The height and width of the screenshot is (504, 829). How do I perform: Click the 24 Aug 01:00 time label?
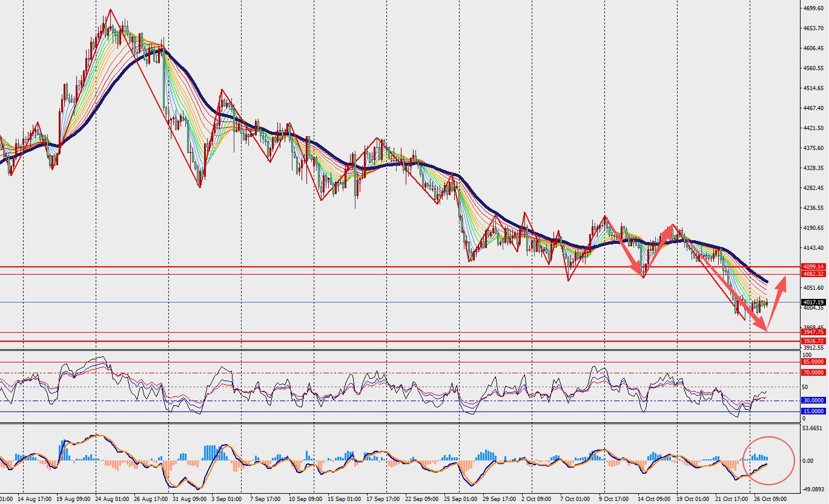click(x=111, y=500)
